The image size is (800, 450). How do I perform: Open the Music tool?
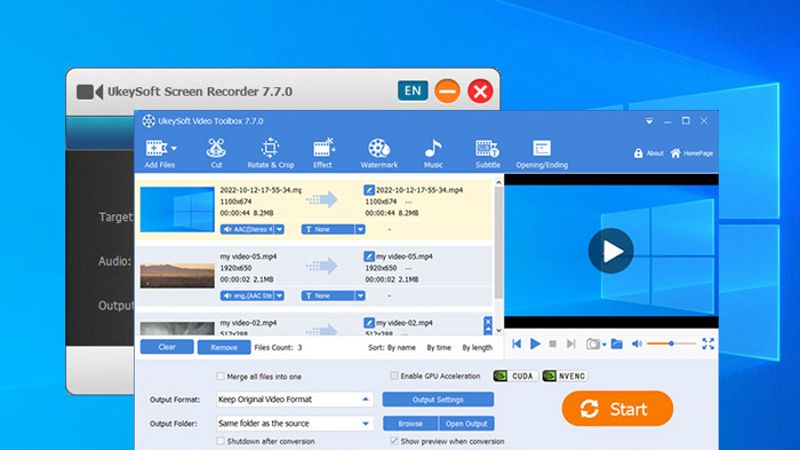point(433,153)
